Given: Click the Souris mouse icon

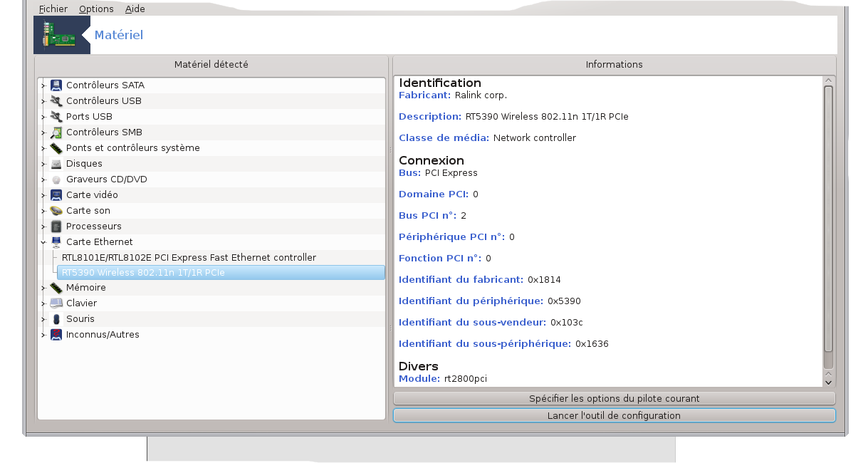Looking at the screenshot, I should [56, 319].
